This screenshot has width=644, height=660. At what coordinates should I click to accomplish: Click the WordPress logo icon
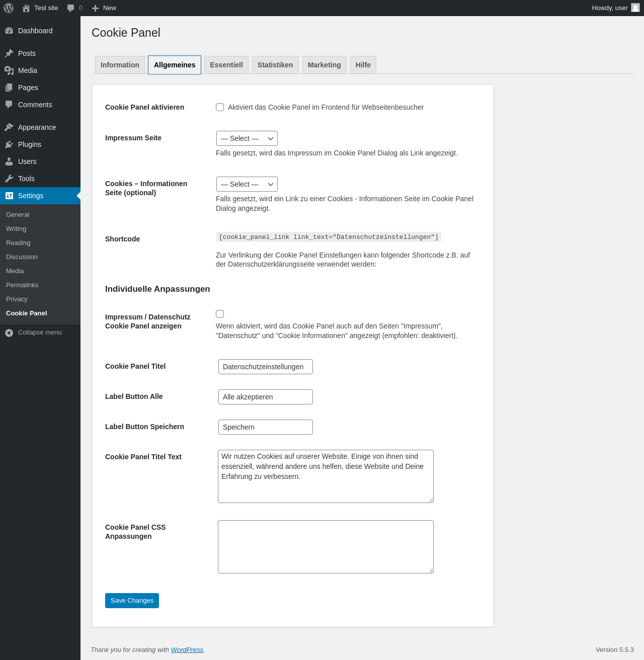[9, 8]
